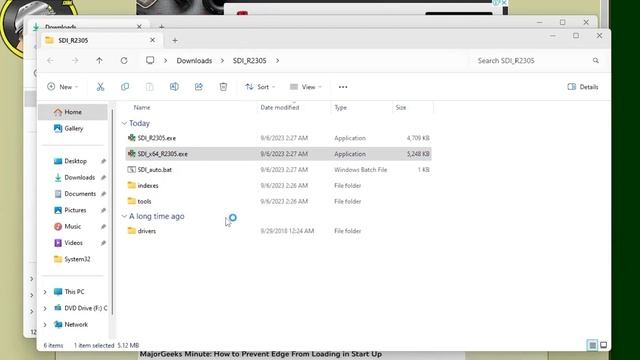
Task: Open Documents quick access item
Action: pos(80,194)
